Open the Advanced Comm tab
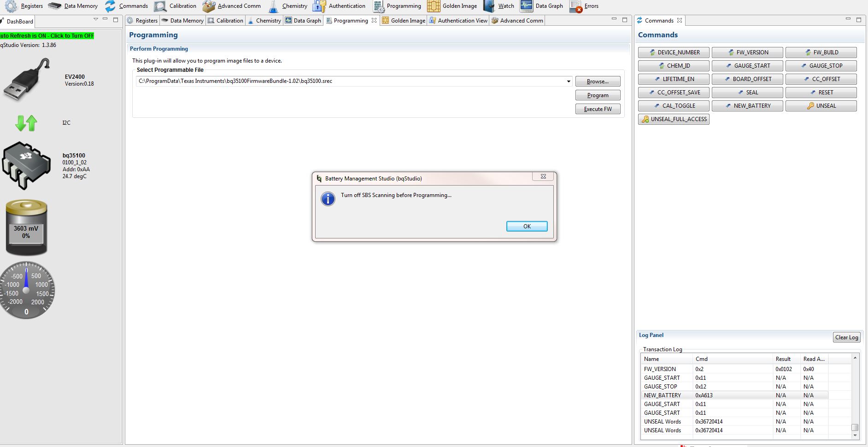Viewport: 868px width, 447px height. (x=517, y=21)
